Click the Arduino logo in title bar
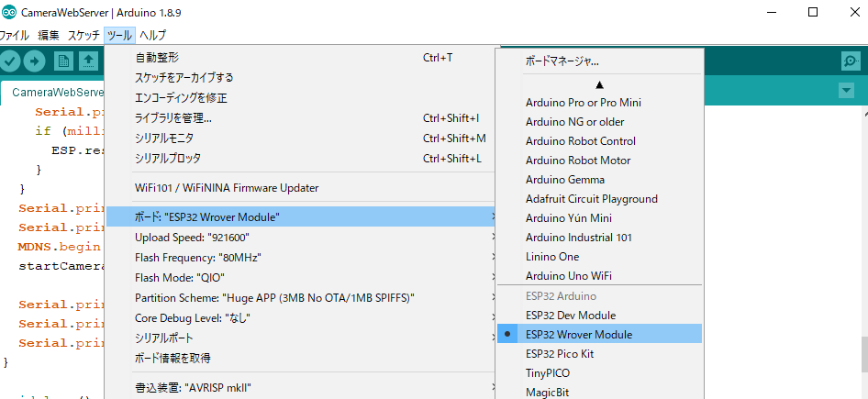 pos(9,12)
